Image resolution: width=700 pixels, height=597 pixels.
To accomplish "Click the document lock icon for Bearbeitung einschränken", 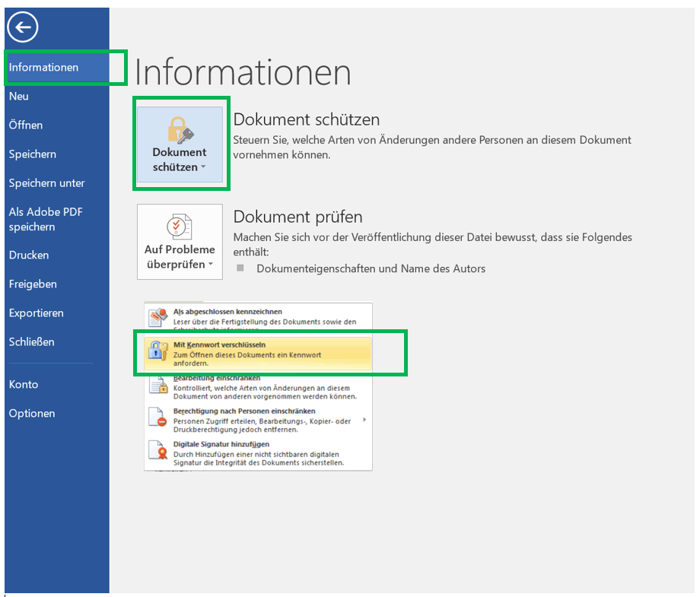I will (158, 385).
